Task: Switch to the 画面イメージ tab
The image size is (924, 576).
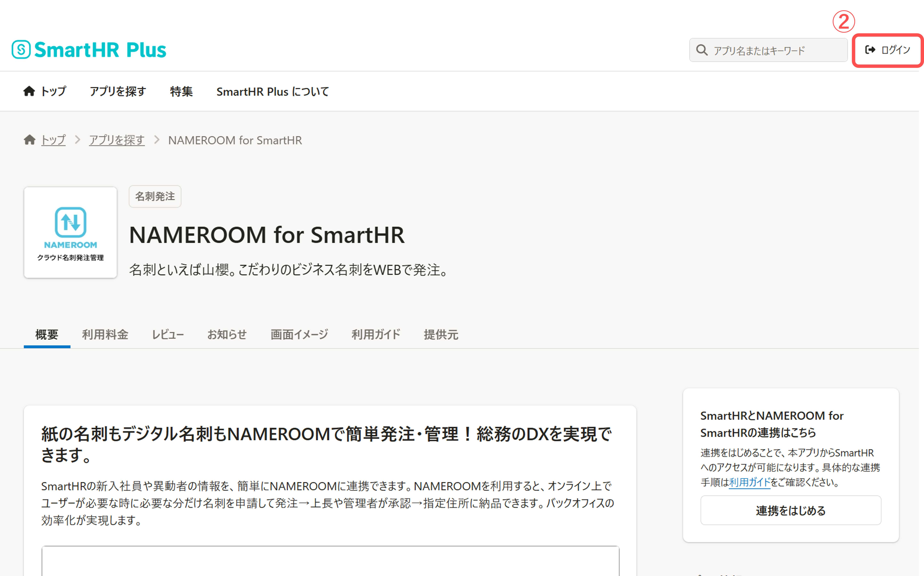Action: coord(299,334)
